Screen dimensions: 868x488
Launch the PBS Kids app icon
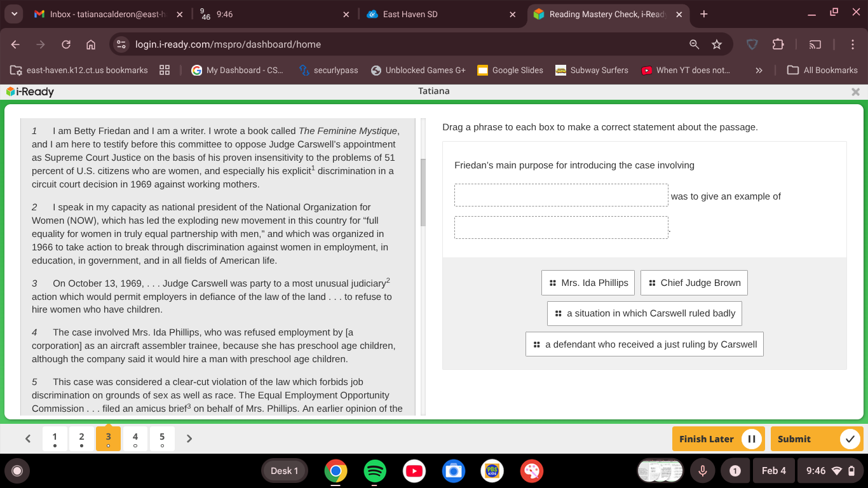(492, 471)
